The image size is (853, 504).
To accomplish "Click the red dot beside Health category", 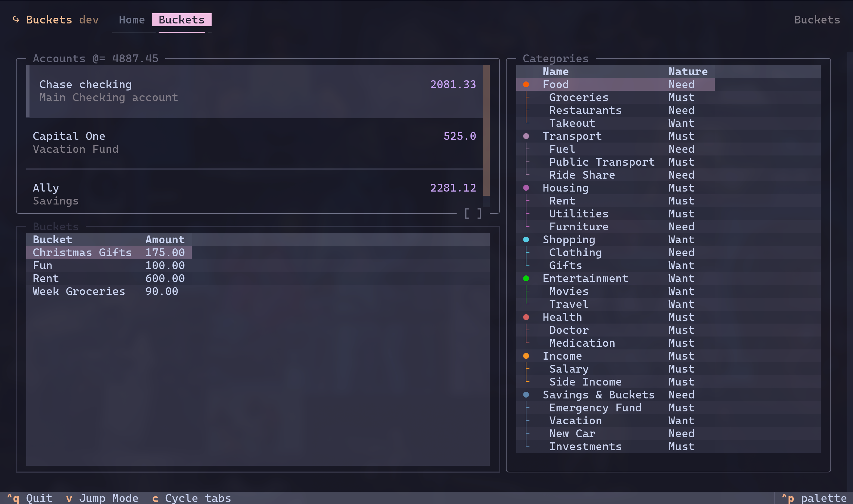I will [526, 317].
